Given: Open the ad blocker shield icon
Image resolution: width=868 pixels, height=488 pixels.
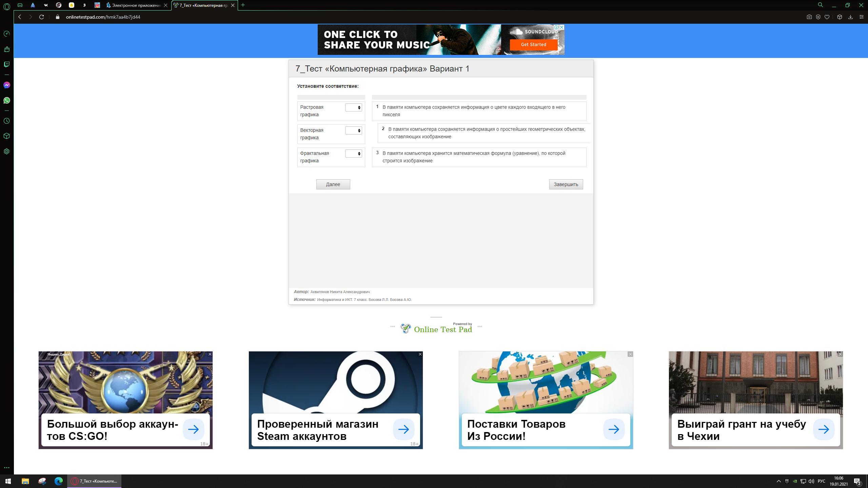Looking at the screenshot, I should pos(818,17).
